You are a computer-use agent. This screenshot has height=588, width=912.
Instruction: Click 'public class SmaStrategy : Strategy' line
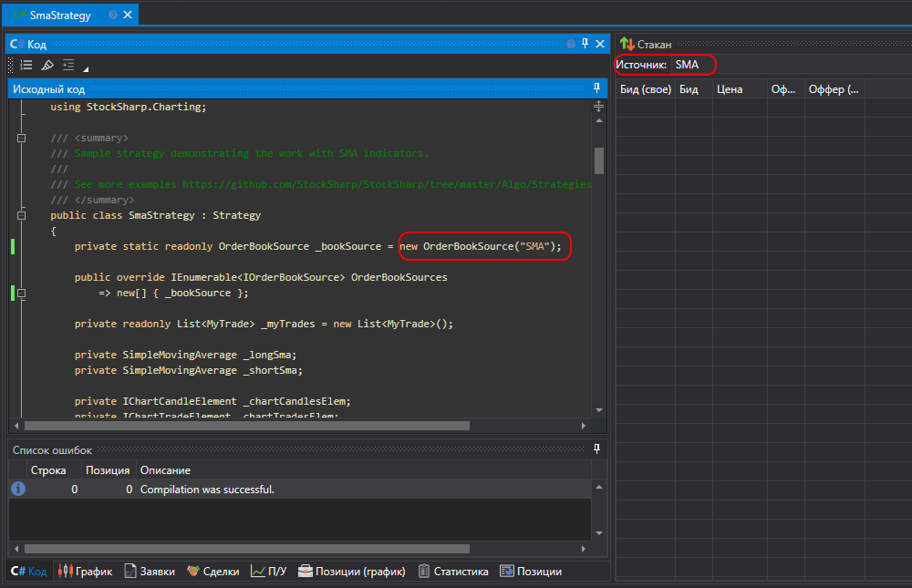click(155, 215)
